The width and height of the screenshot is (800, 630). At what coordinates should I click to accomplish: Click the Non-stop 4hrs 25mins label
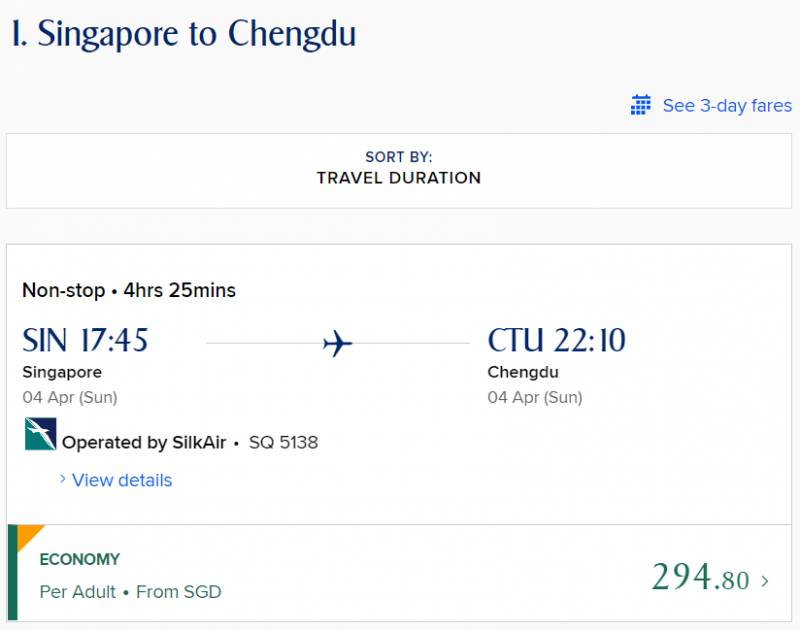point(128,290)
